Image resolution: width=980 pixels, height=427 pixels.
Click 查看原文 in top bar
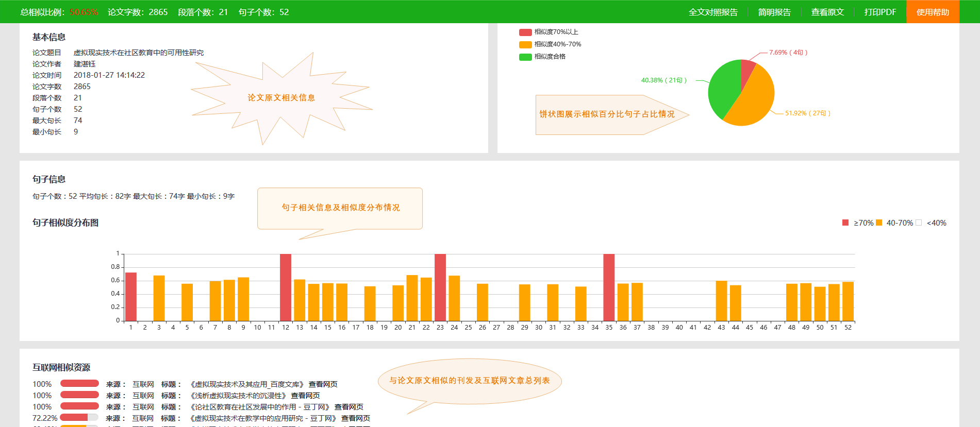(827, 12)
